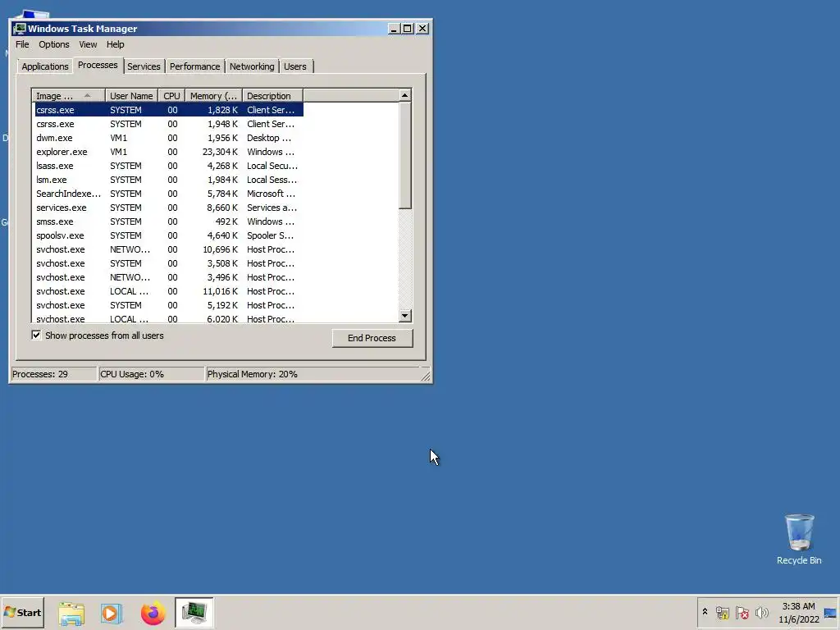Select the spoolsv.exe process

coord(169,235)
